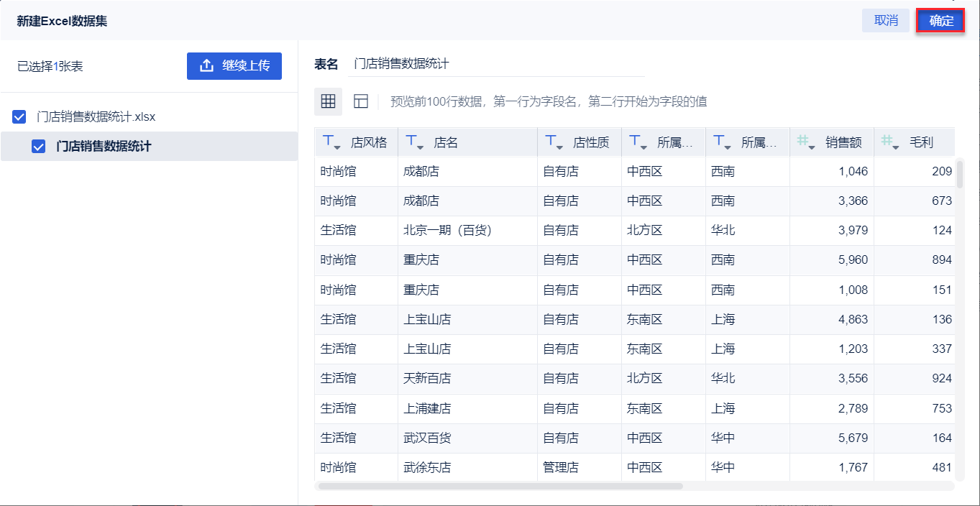Click the text type icon for 店风格
The width and height of the screenshot is (980, 506).
(331, 142)
